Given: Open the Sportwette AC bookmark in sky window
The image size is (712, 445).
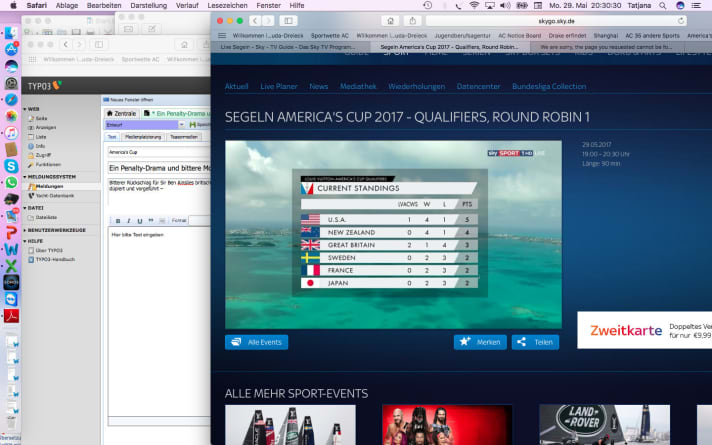Looking at the screenshot, I should [x=330, y=35].
